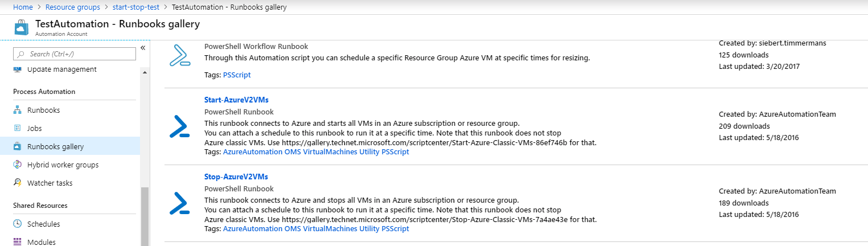The width and height of the screenshot is (868, 246).
Task: Go to Resource groups in breadcrumb
Action: pyautogui.click(x=72, y=7)
